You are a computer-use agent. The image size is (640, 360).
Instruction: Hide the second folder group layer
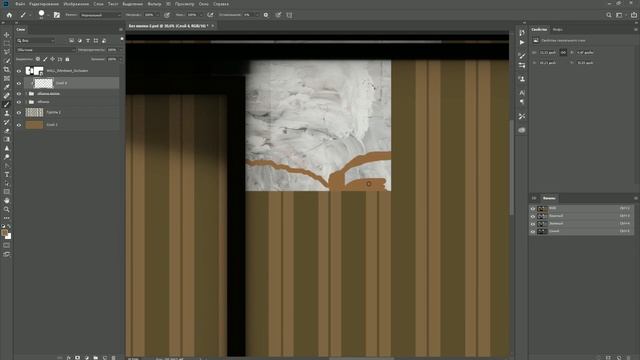click(x=19, y=102)
